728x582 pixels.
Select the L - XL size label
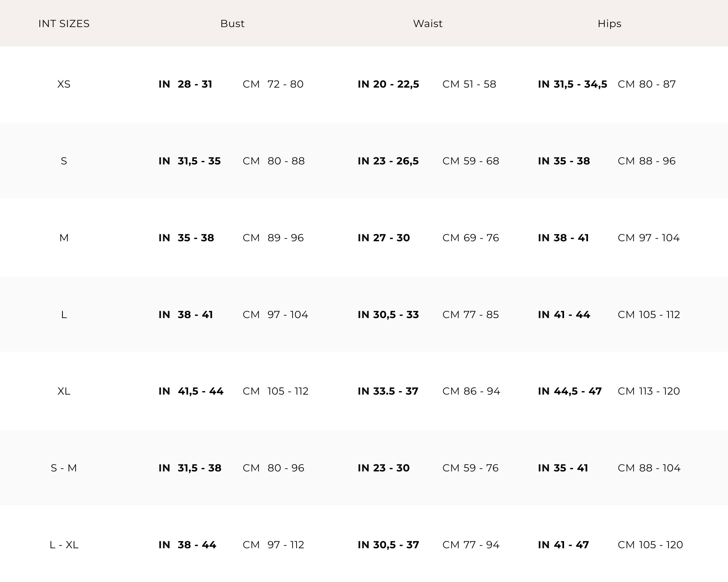64,545
